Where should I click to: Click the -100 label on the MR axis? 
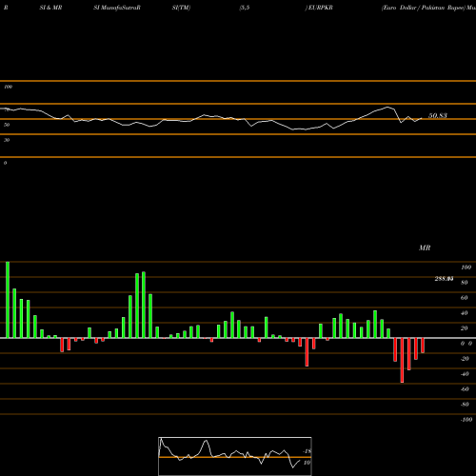tap(466, 420)
